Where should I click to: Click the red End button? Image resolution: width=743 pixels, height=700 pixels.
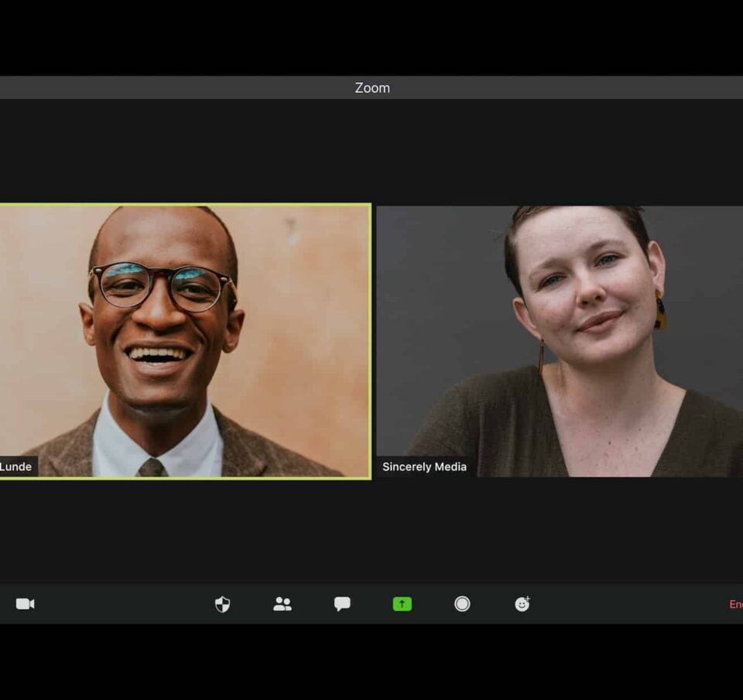click(736, 604)
